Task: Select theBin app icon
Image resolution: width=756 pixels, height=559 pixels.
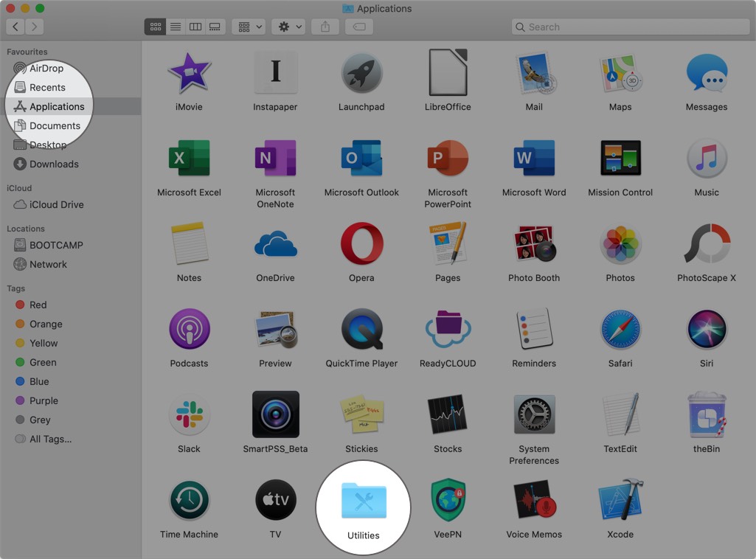Action: coord(707,414)
